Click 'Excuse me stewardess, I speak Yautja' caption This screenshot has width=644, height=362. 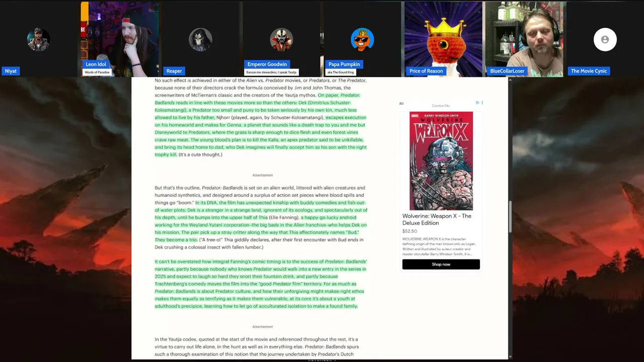[271, 72]
